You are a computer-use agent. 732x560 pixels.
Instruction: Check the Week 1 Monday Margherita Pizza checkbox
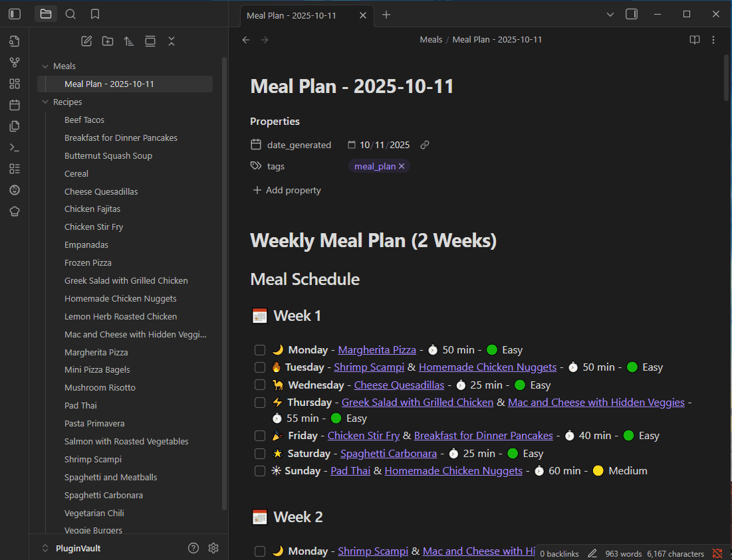coord(260,350)
